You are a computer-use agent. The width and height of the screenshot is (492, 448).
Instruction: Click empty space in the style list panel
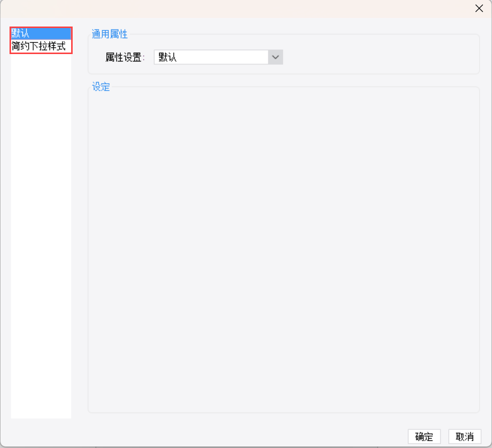click(x=41, y=219)
